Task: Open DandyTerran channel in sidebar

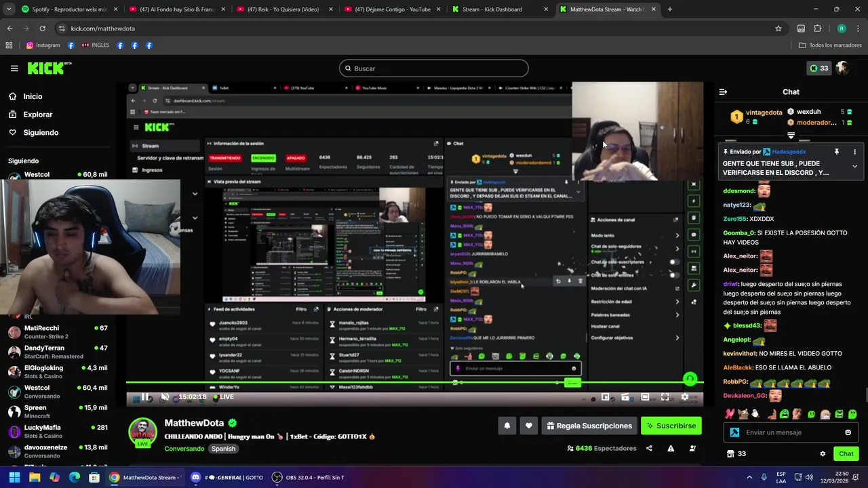Action: [x=58, y=352]
